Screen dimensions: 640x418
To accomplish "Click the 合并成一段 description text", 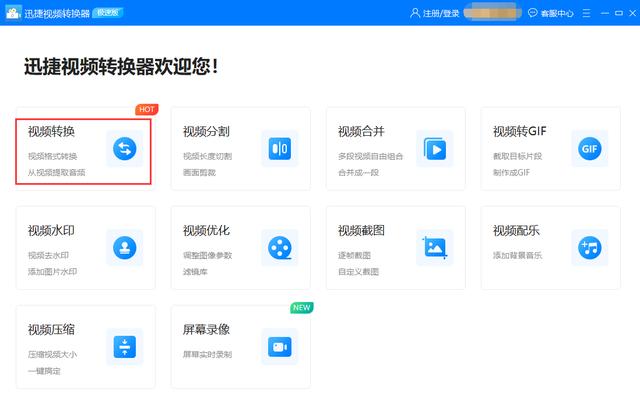I will pos(358,173).
